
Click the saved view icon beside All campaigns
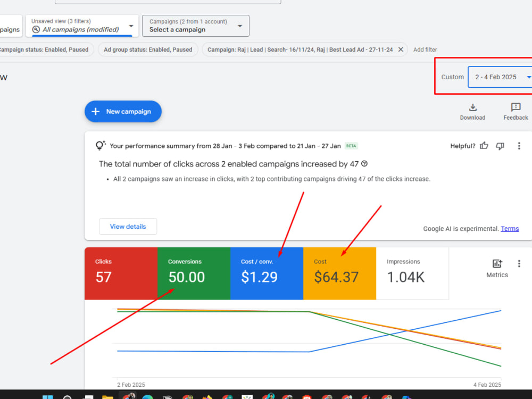36,29
